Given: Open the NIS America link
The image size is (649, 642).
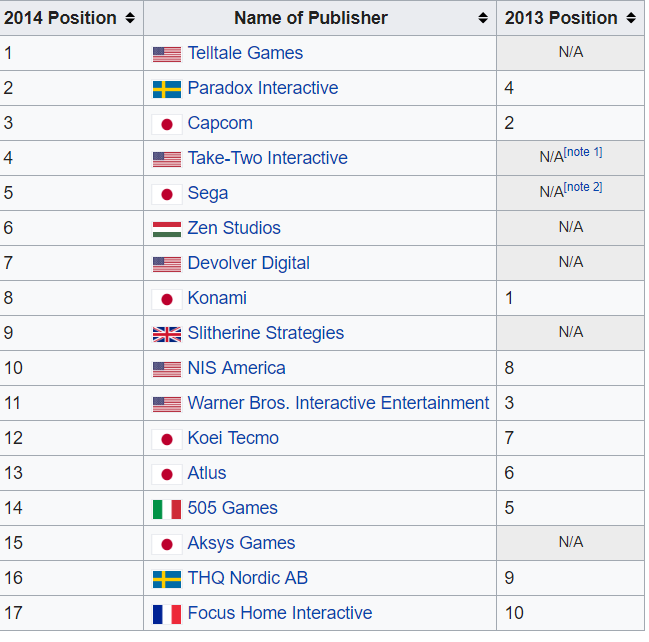Looking at the screenshot, I should [236, 368].
